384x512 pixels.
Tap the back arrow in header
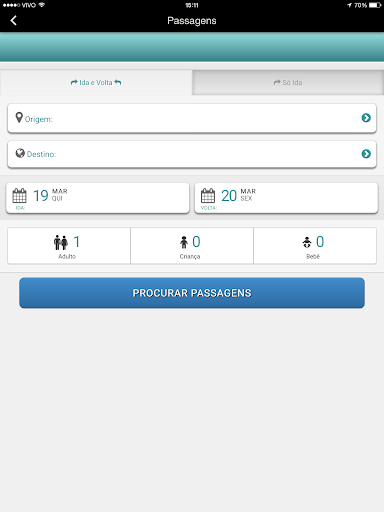click(13, 21)
